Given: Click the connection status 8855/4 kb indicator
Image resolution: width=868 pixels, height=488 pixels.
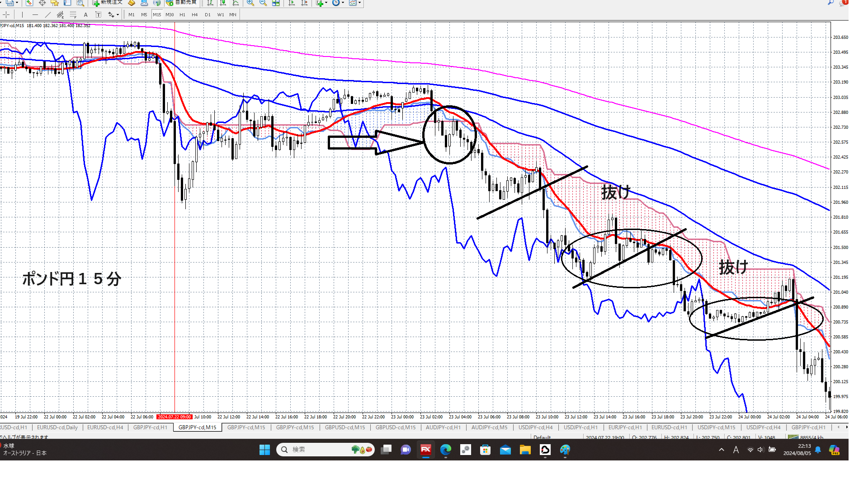Looking at the screenshot, I should (x=806, y=437).
